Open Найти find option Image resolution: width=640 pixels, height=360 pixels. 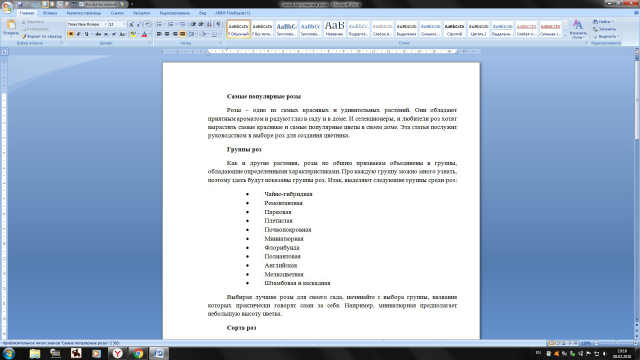tap(603, 22)
